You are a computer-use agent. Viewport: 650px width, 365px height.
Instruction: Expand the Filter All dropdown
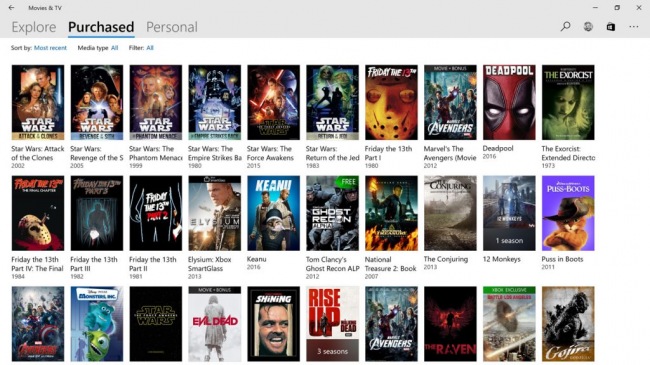click(150, 48)
